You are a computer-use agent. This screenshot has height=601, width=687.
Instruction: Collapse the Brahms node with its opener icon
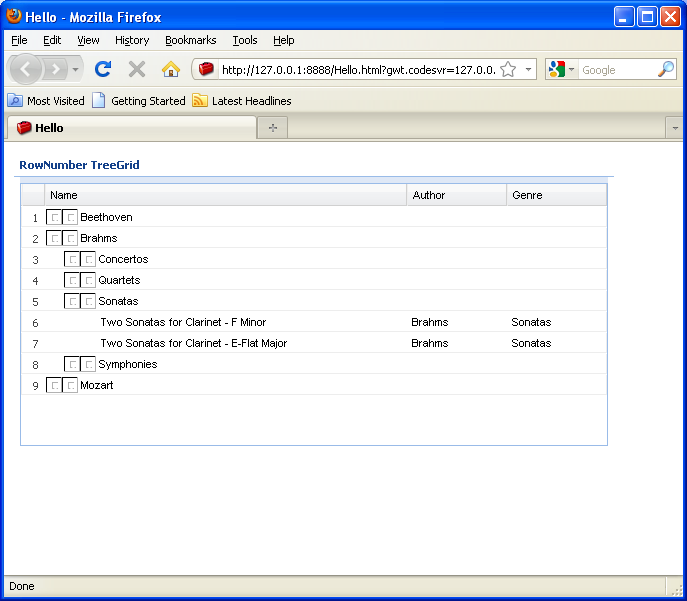coord(54,238)
